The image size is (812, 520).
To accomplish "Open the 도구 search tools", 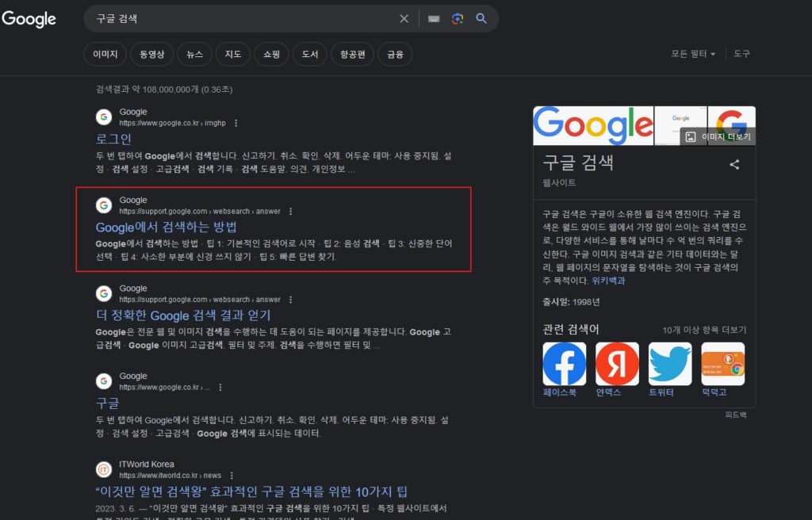I will point(741,54).
